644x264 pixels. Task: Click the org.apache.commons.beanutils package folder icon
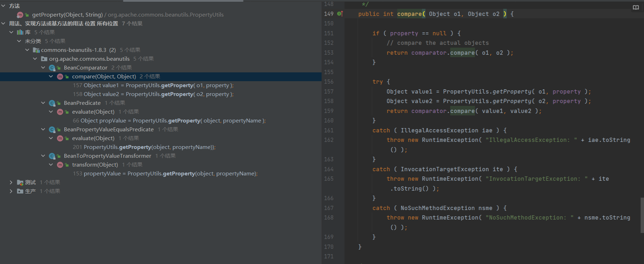tap(44, 59)
